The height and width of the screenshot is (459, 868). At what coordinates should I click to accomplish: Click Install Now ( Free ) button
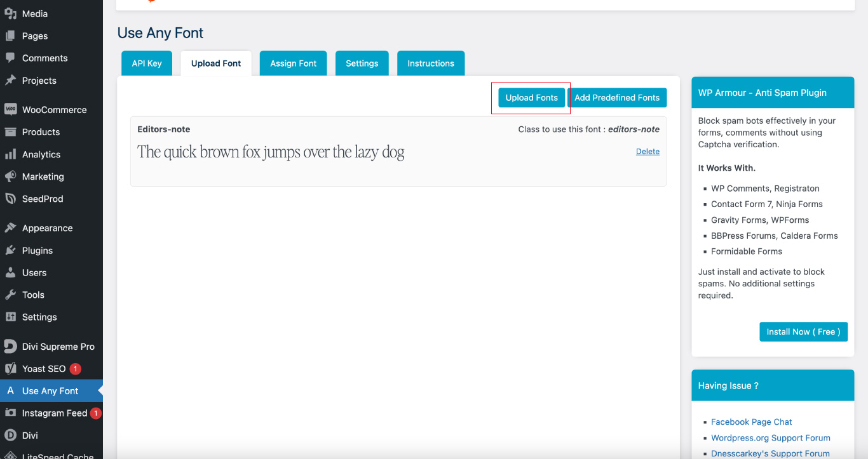point(803,331)
